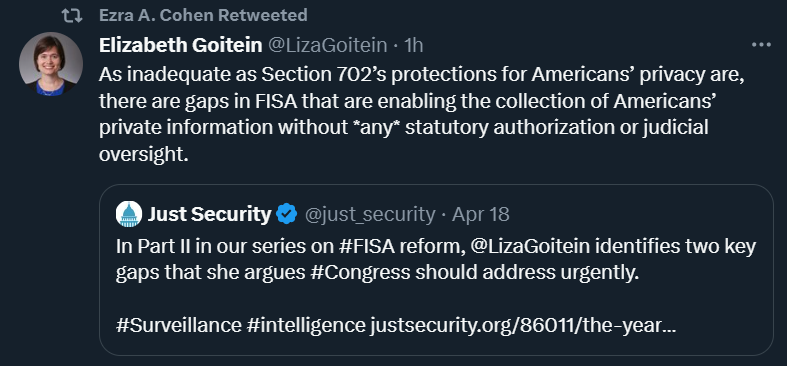The width and height of the screenshot is (787, 366).
Task: Open the justsecurity.org/86011 article link
Action: (523, 325)
